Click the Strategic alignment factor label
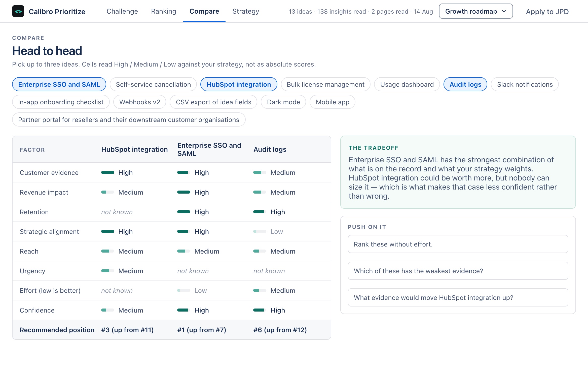588x368 pixels. 49,232
